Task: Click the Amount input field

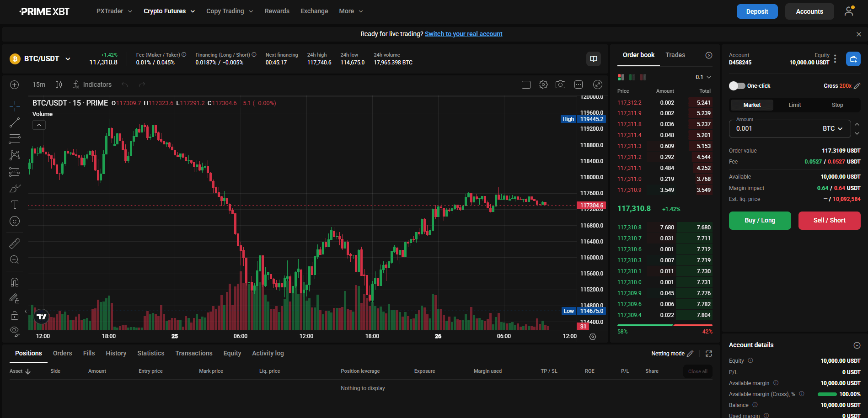Action: click(777, 129)
